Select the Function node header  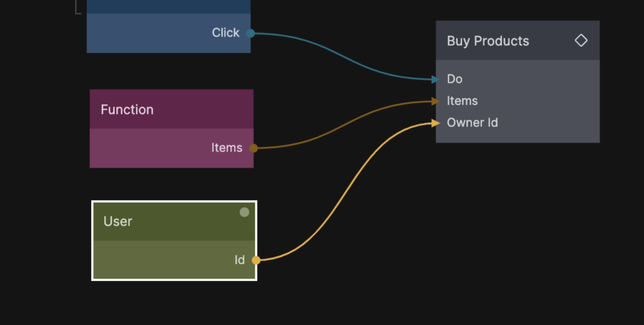coord(127,110)
